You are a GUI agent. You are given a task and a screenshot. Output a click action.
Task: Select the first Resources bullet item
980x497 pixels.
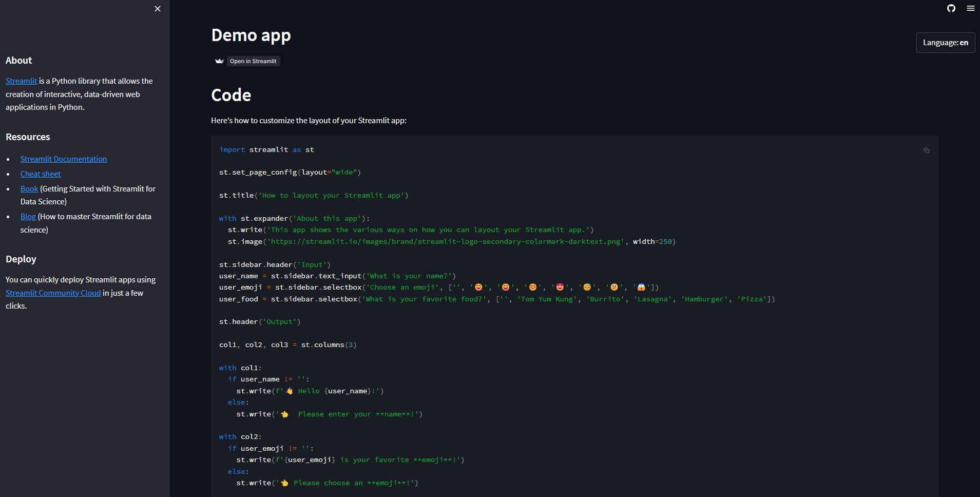point(63,159)
